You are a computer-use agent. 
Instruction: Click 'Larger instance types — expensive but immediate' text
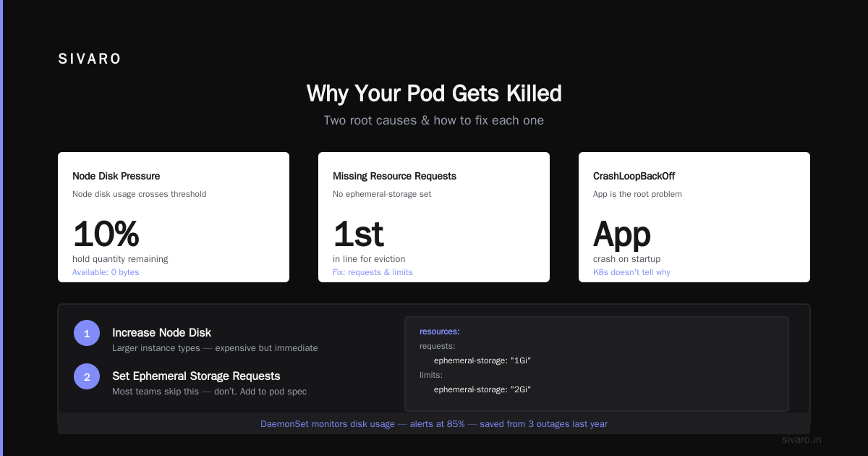215,348
